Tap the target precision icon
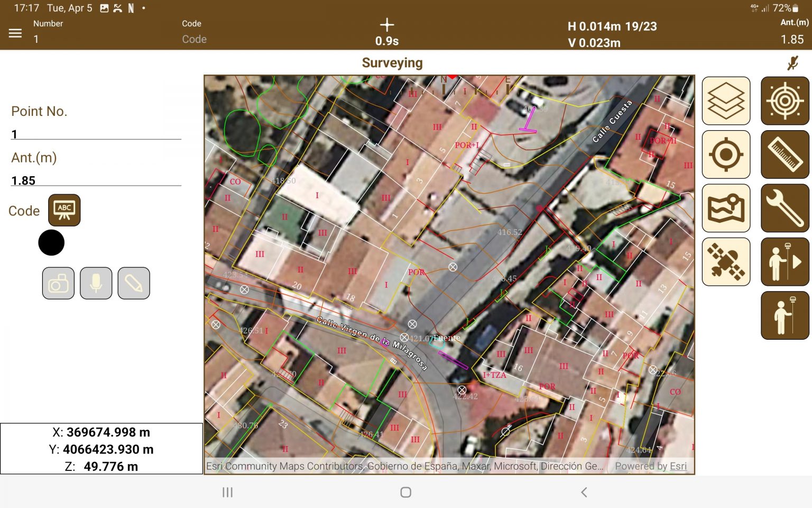Viewport: 812px width, 508px height. click(785, 101)
